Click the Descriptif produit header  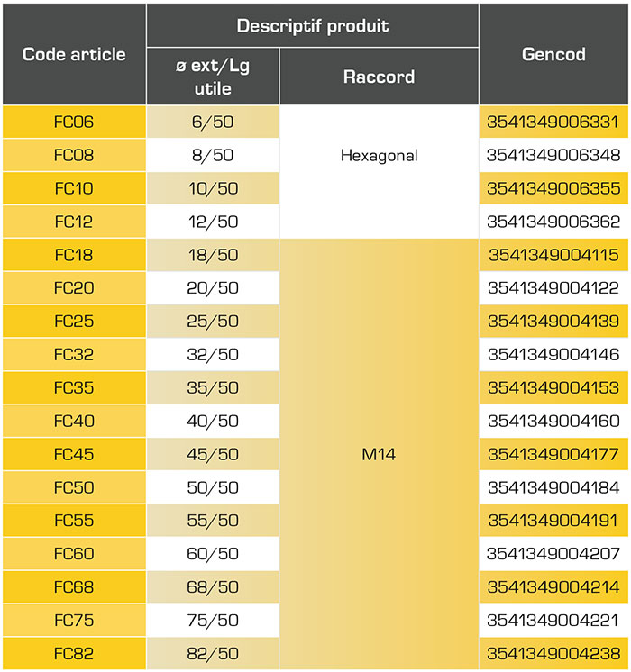[x=312, y=25]
